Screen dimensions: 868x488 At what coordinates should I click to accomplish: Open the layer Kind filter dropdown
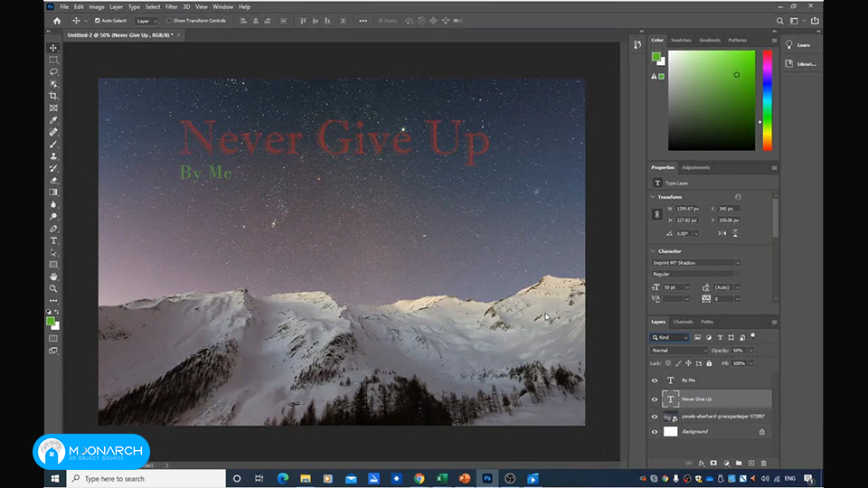[669, 337]
